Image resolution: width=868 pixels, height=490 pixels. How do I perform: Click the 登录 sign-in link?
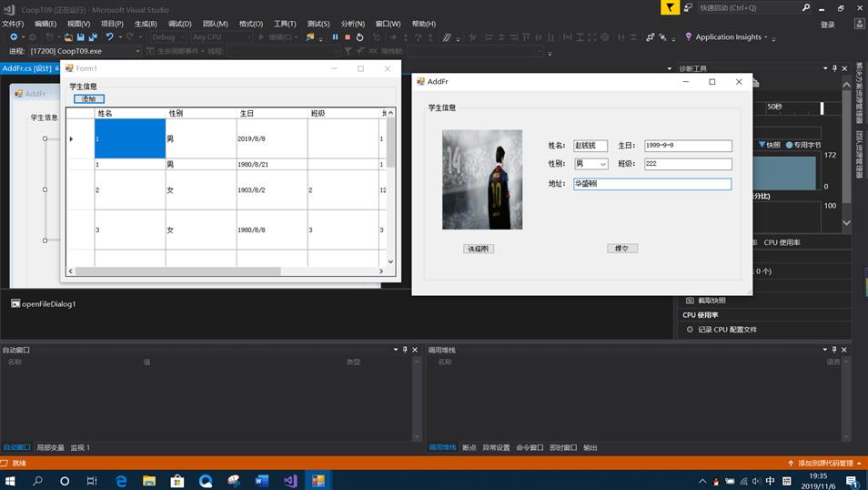[828, 25]
